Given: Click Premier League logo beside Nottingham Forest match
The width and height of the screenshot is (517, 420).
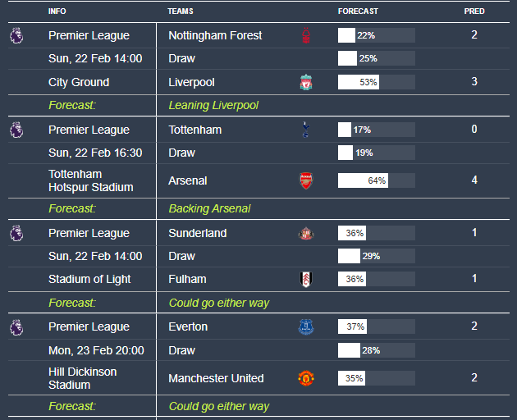Looking at the screenshot, I should [16, 35].
